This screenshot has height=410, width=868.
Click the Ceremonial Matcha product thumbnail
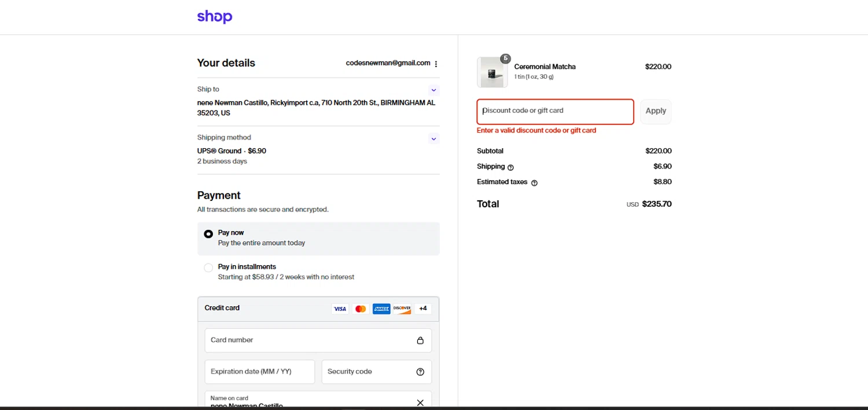pos(492,72)
